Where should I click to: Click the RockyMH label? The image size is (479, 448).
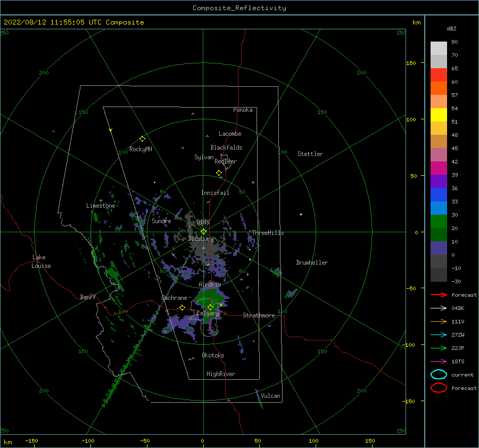click(141, 149)
